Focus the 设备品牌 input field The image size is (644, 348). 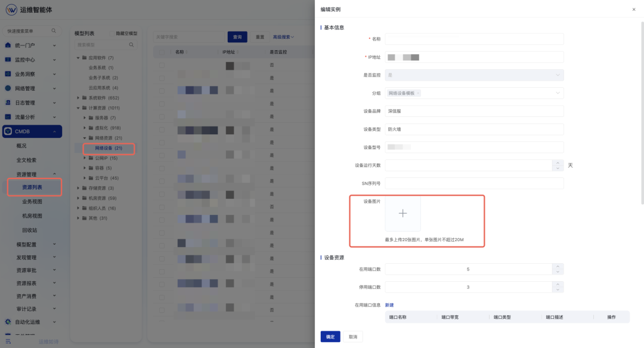(475, 111)
